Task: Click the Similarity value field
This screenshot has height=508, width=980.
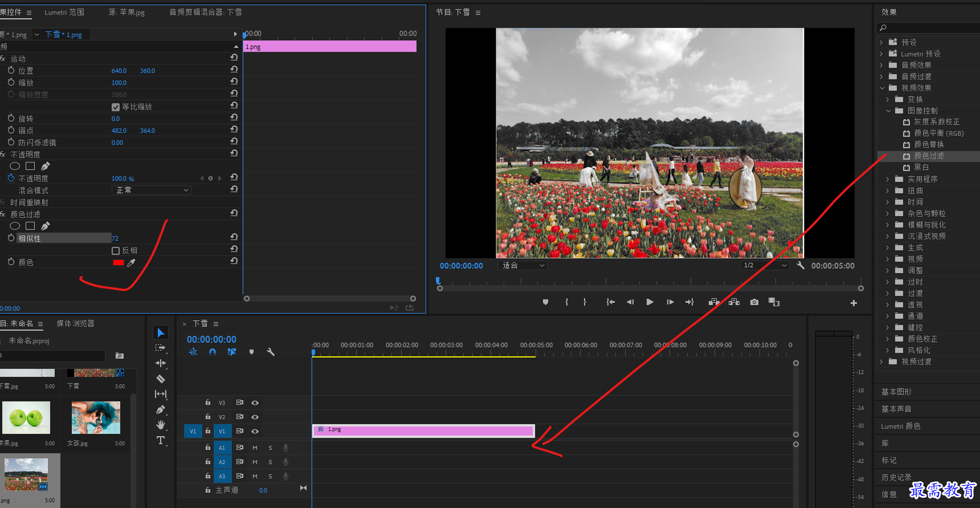Action: click(115, 238)
